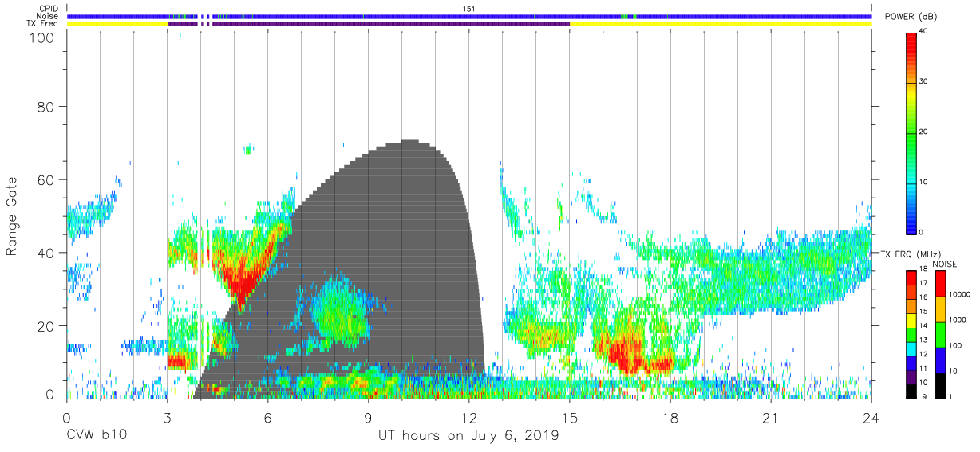Image resolution: width=980 pixels, height=452 pixels.
Task: Click the 1000 label on NOISE scale
Action: (956, 320)
